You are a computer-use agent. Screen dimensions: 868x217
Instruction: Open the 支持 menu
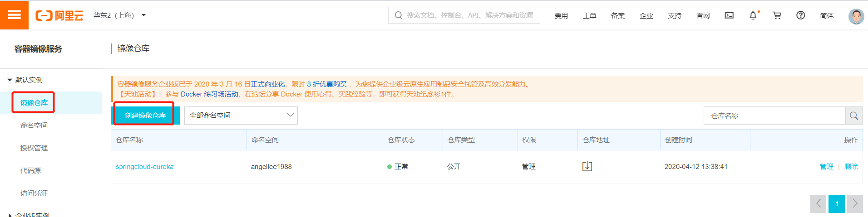675,16
